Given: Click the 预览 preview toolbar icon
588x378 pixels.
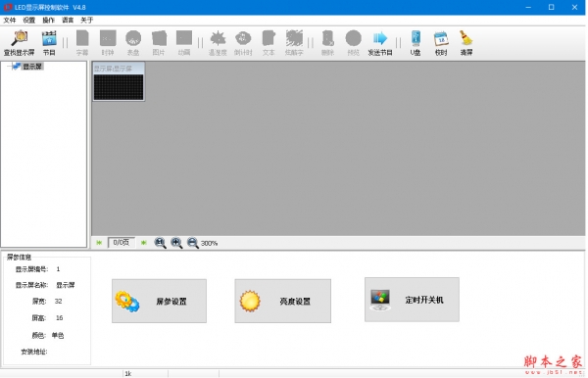Looking at the screenshot, I should click(353, 43).
